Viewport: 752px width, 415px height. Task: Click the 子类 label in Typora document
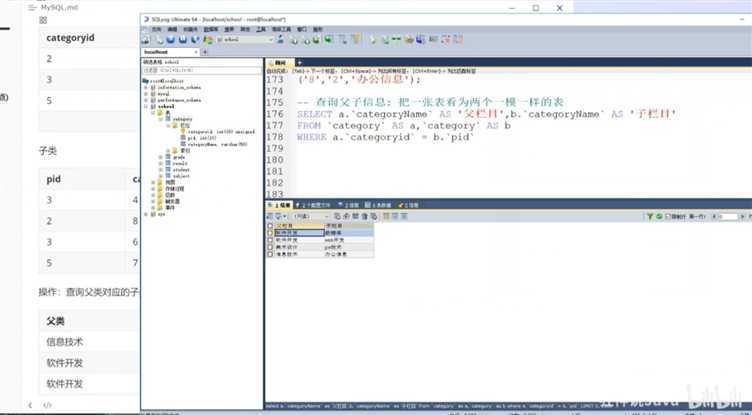click(x=48, y=151)
